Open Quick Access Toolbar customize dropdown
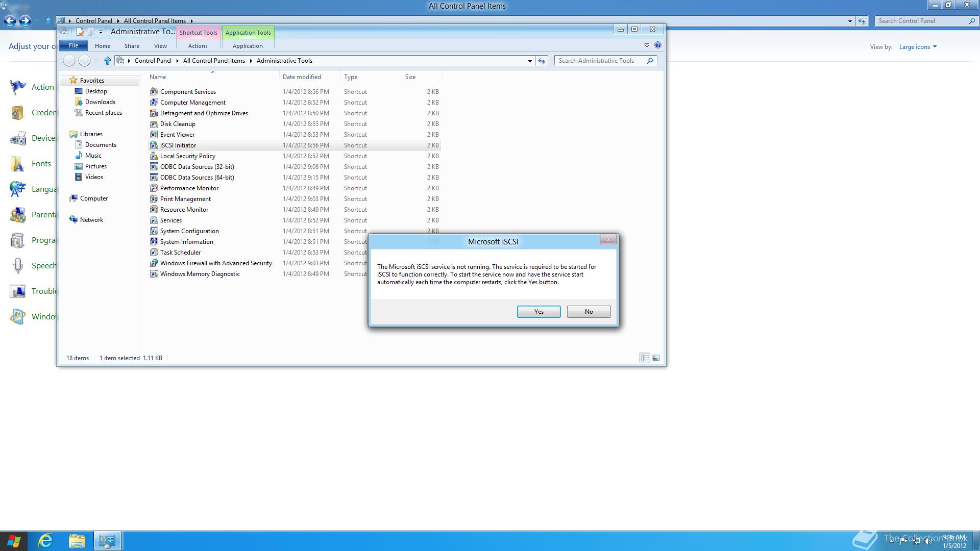The image size is (980, 551). pos(101,32)
